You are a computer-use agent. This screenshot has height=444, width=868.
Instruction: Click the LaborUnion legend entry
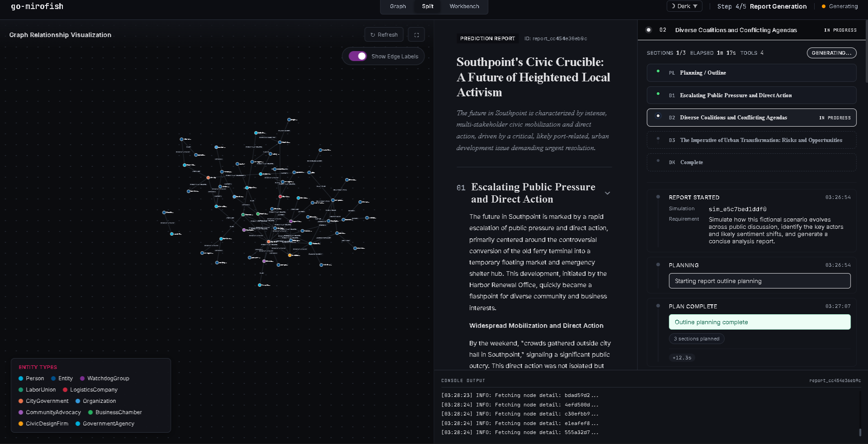pyautogui.click(x=37, y=390)
